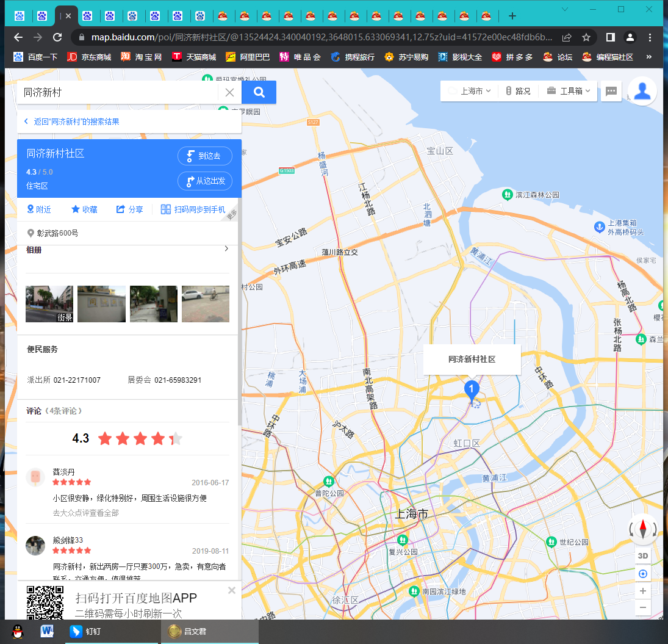The height and width of the screenshot is (644, 668).
Task: Open the 街景 street view thumbnail
Action: click(49, 304)
